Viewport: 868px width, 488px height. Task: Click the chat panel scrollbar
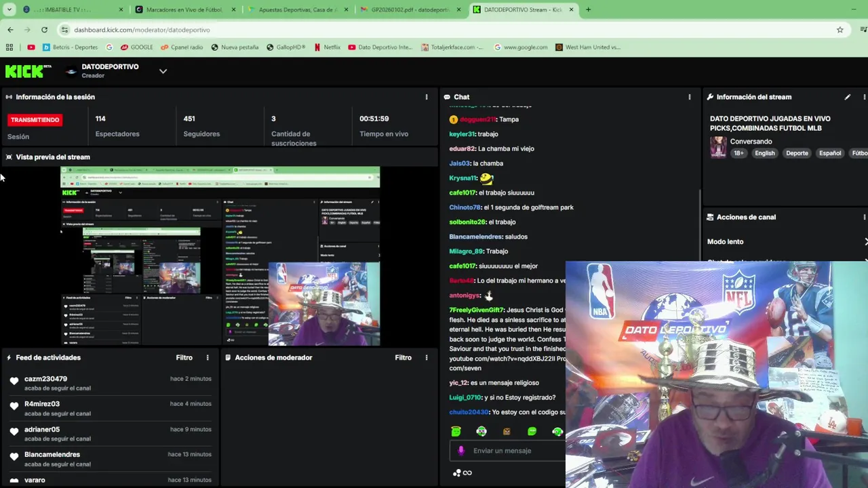pos(699,224)
